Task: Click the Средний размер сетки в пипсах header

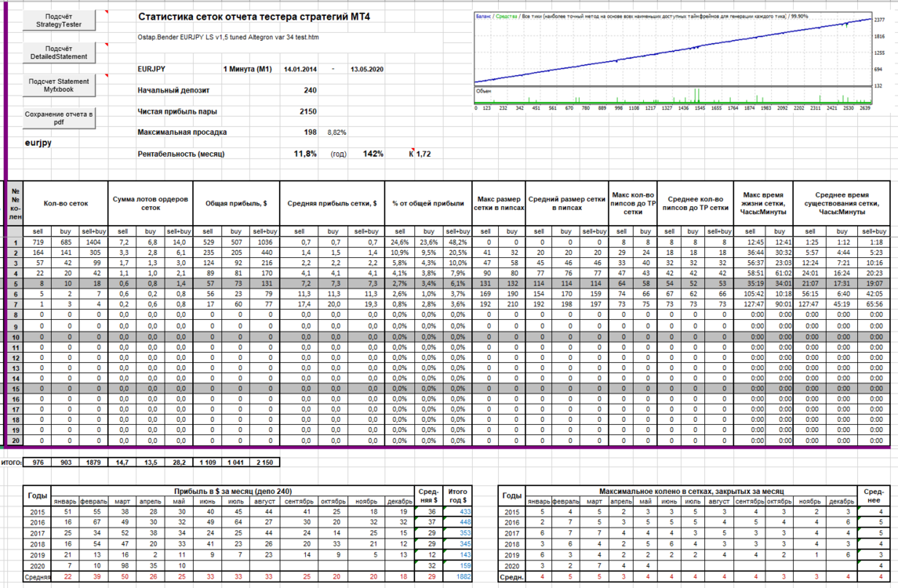Action: [567, 203]
